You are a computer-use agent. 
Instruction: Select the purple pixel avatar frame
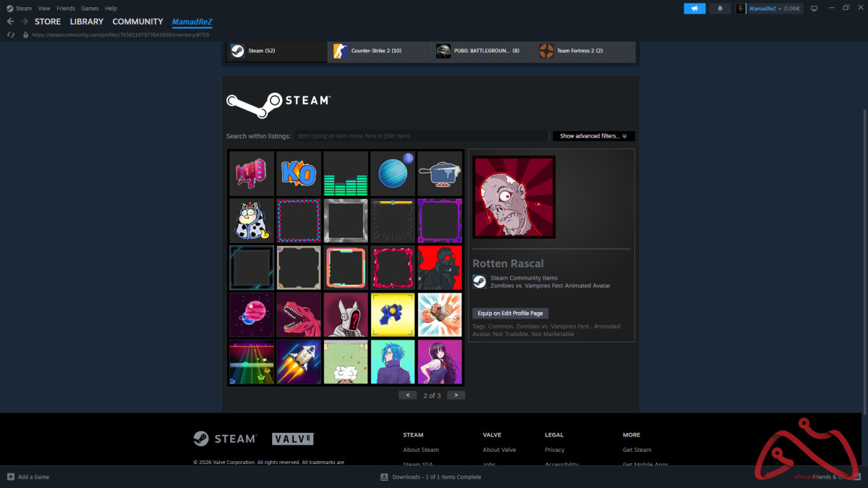[x=440, y=221]
